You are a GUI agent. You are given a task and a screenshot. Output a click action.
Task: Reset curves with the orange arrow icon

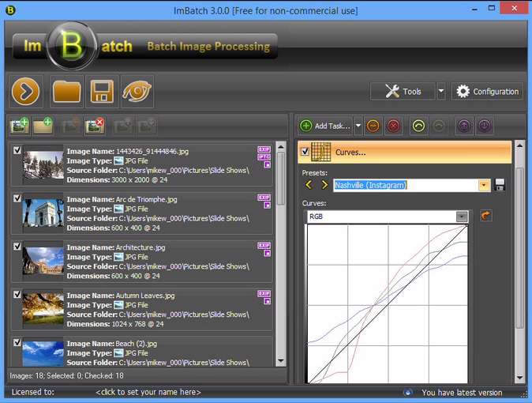[x=486, y=216]
